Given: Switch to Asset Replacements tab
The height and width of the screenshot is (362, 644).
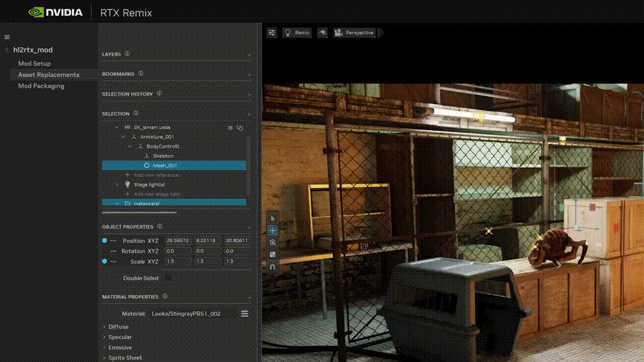Looking at the screenshot, I should tap(49, 74).
